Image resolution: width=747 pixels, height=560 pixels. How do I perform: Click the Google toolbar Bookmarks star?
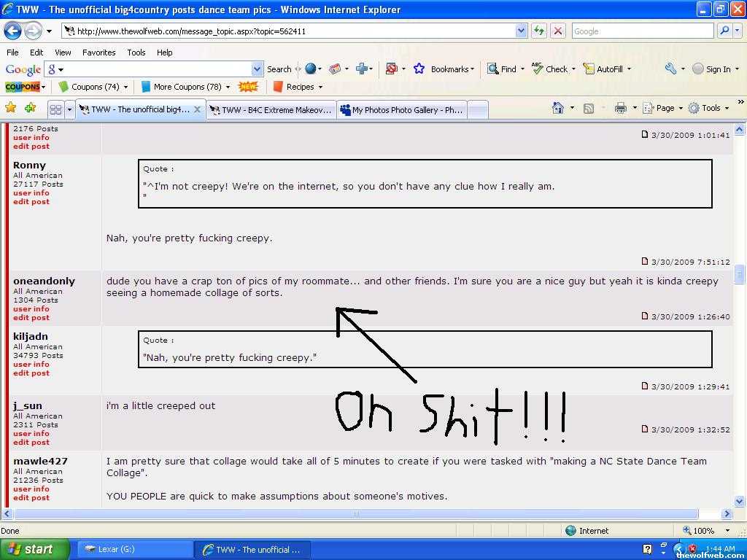[x=419, y=69]
